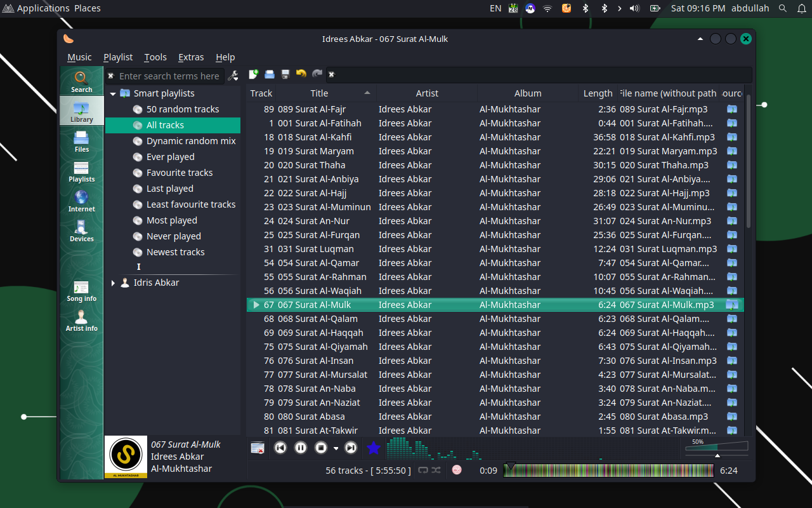Image resolution: width=812 pixels, height=508 pixels.
Task: Show the Song info panel
Action: point(81,291)
